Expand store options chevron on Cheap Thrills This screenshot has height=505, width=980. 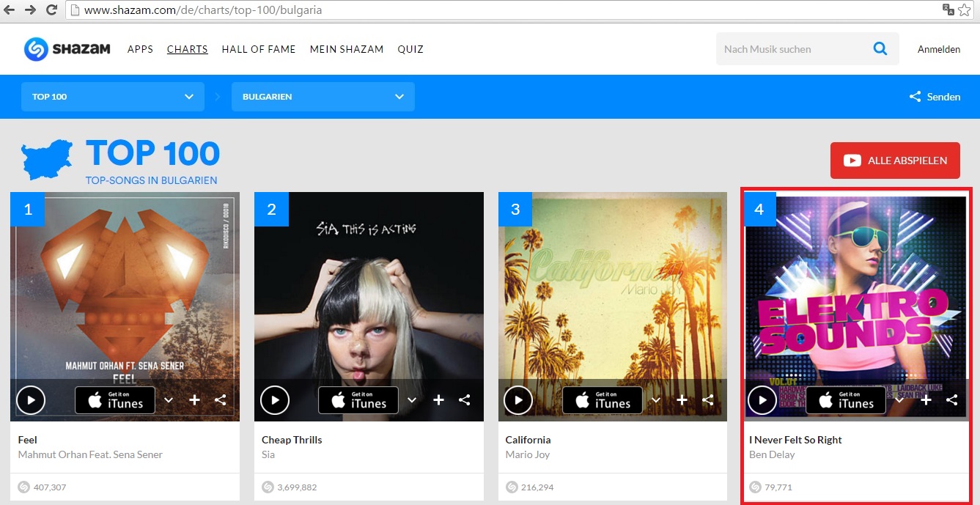point(412,400)
